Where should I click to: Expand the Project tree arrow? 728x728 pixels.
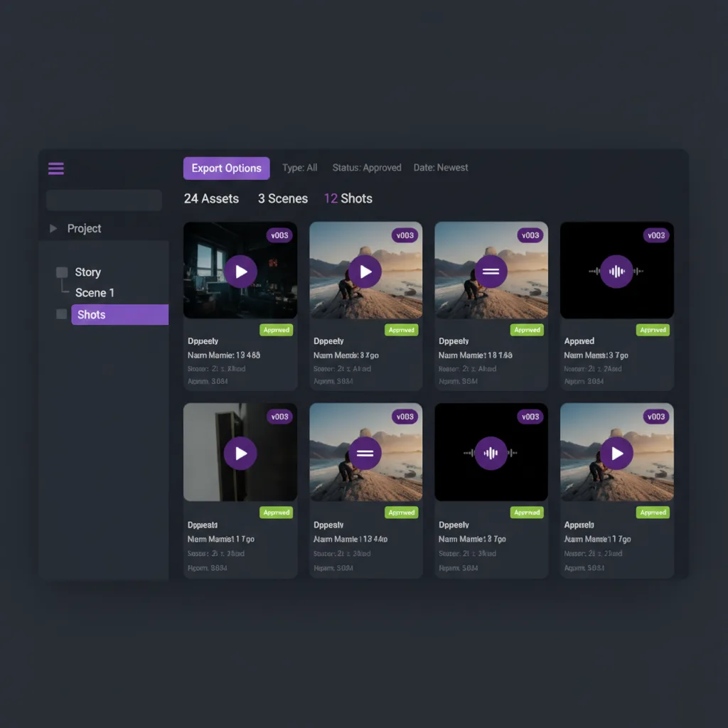[53, 229]
